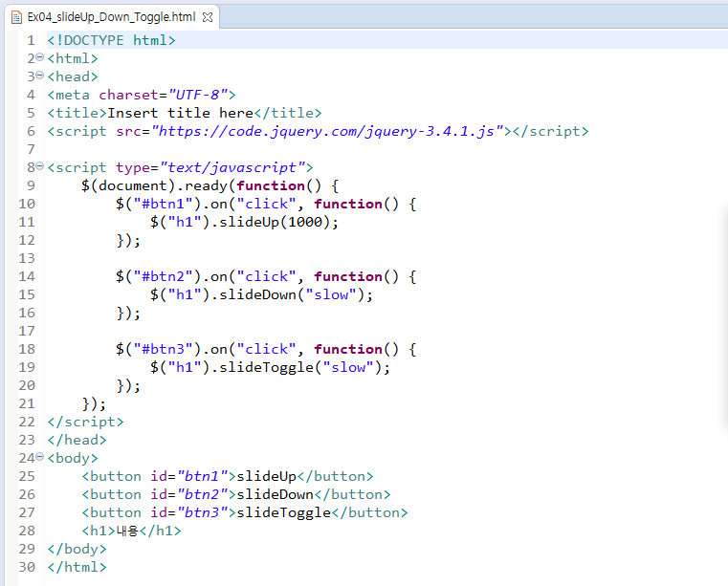The image size is (728, 586).
Task: Click the "#btn3" selector on line 18
Action: (163, 349)
